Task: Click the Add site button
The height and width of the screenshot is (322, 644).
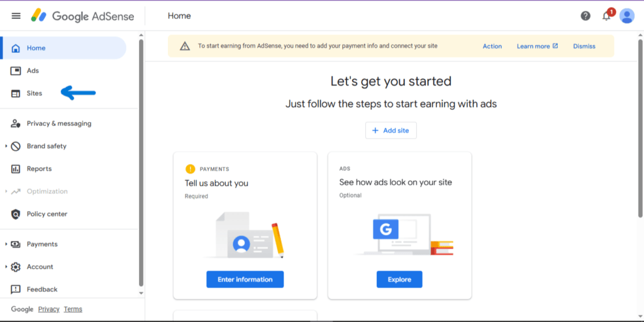Action: point(391,131)
